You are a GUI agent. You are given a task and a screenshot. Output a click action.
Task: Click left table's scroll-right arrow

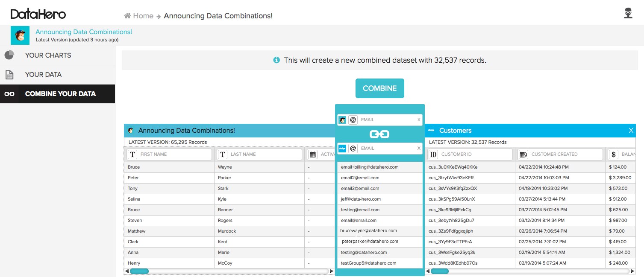(332, 271)
